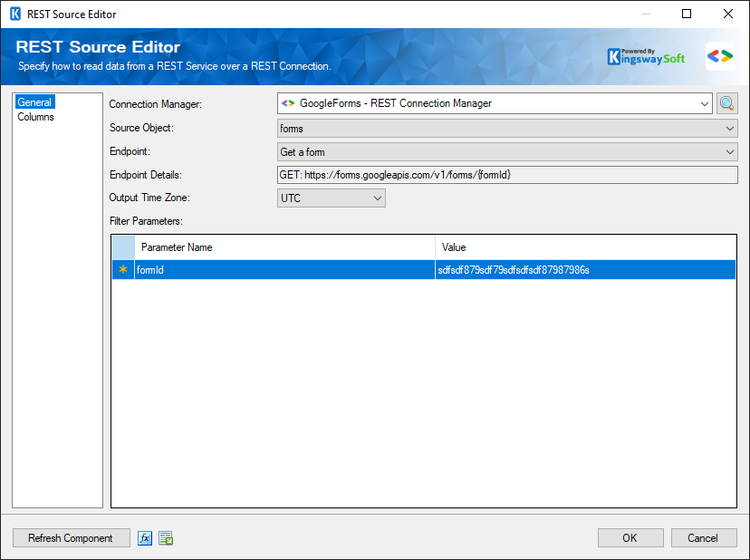Click the connection manager magnifier search icon
This screenshot has width=750, height=560.
pos(726,103)
